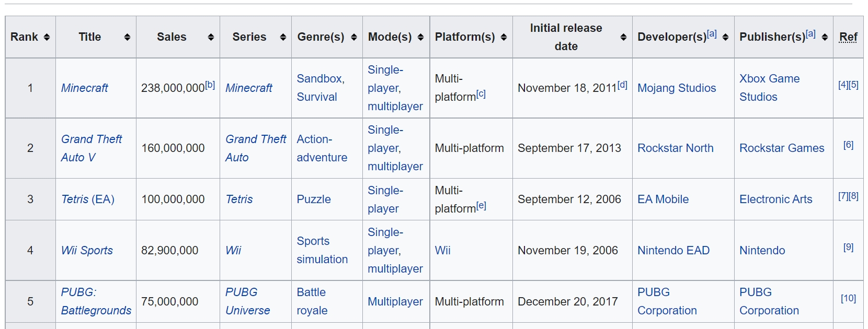Open the Rockstar North developer link

click(x=675, y=148)
